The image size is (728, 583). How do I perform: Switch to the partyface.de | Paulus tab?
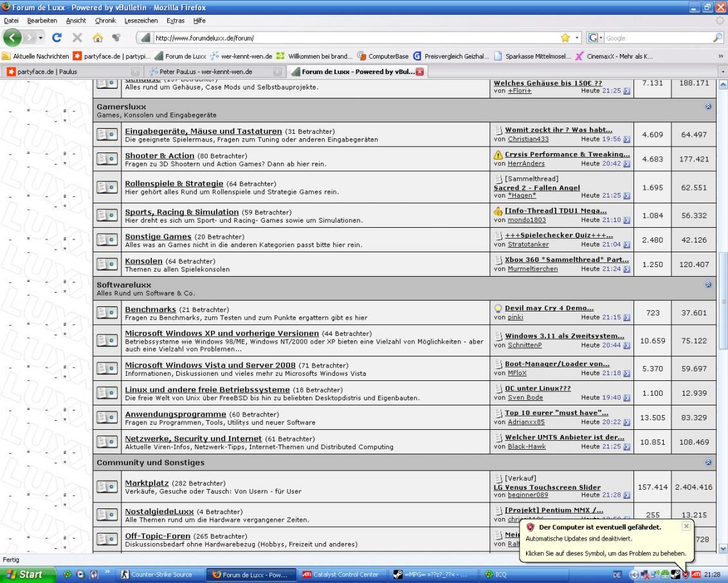tap(72, 71)
